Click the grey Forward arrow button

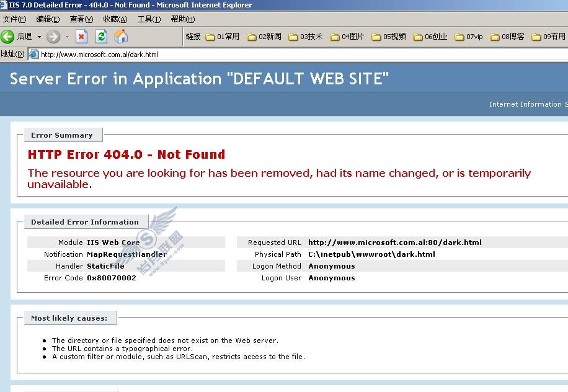(53, 37)
